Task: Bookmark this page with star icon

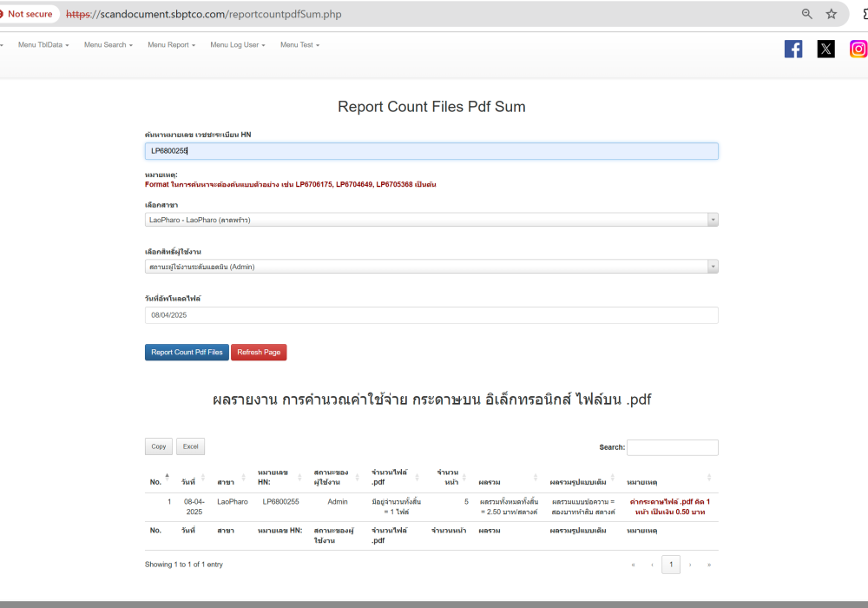Action: coord(832,14)
